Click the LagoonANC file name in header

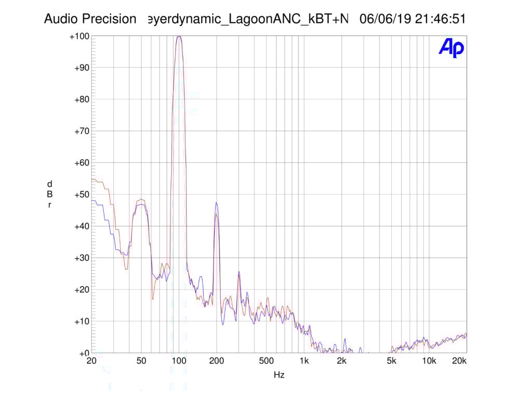[x=247, y=19]
